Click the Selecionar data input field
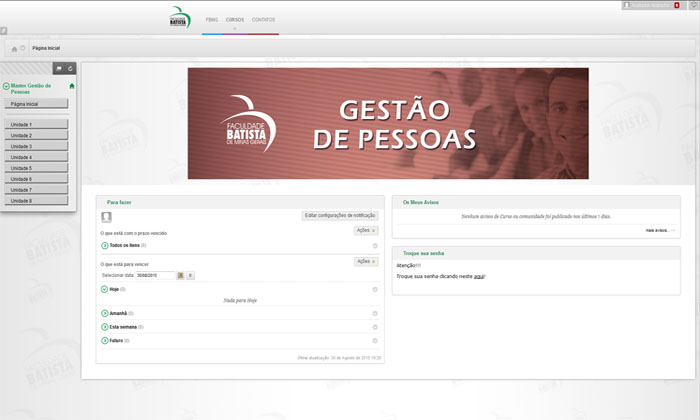 click(x=150, y=275)
